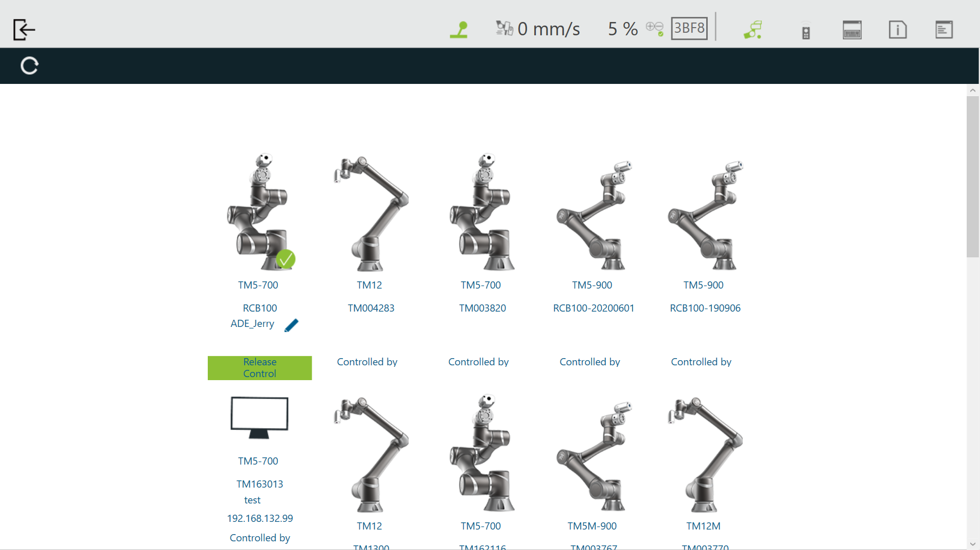Open the information icon

click(x=898, y=30)
